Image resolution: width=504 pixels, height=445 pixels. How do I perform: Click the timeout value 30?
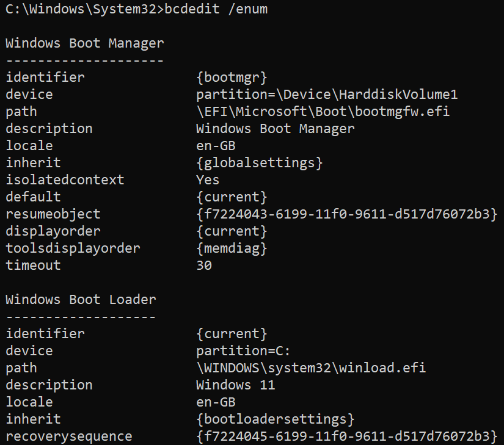[x=204, y=266]
